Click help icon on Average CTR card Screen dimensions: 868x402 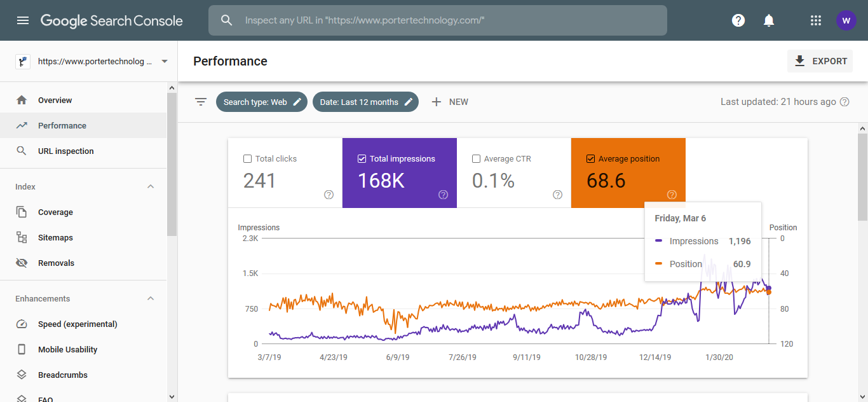click(557, 195)
